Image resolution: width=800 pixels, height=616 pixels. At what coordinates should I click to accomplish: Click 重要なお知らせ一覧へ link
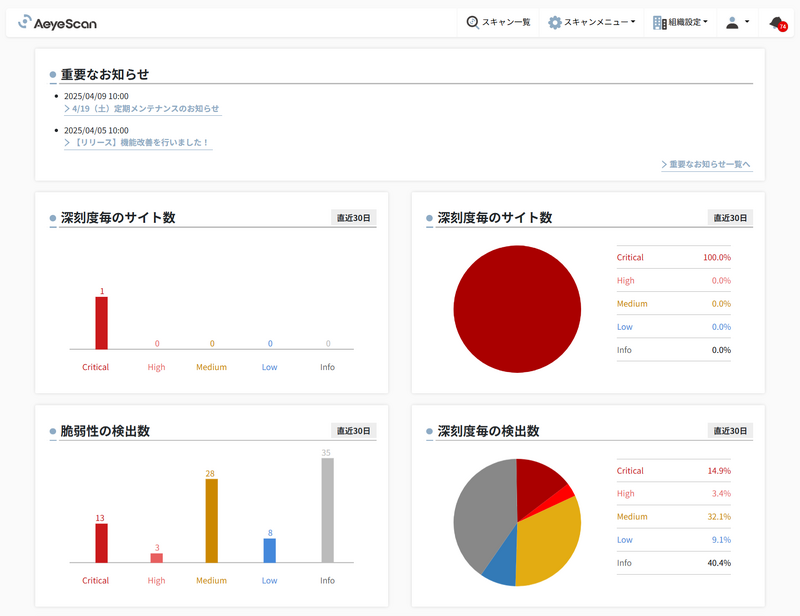click(706, 164)
